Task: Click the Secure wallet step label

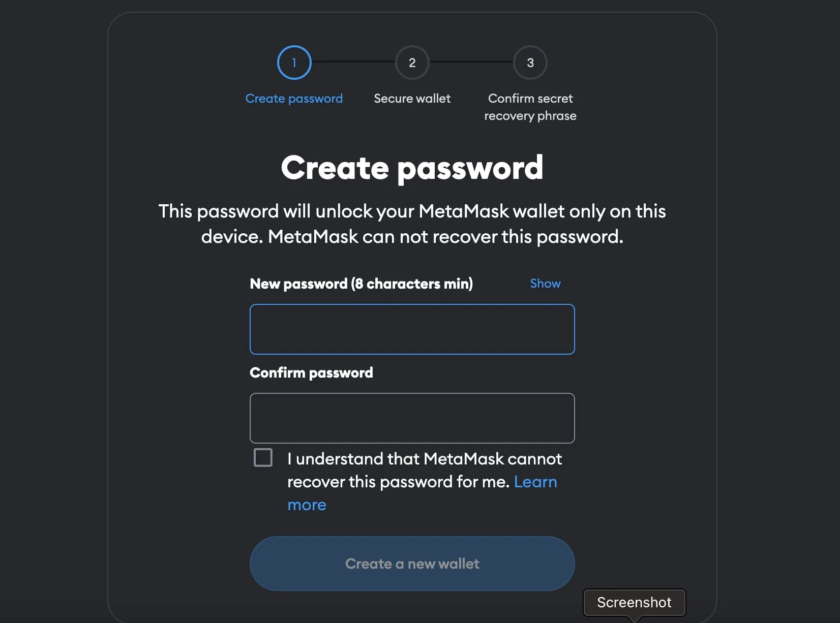Action: (412, 98)
